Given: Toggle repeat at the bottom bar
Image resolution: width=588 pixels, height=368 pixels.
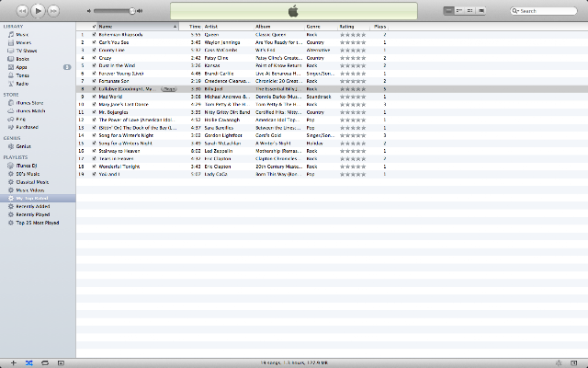Looking at the screenshot, I should tap(45, 362).
